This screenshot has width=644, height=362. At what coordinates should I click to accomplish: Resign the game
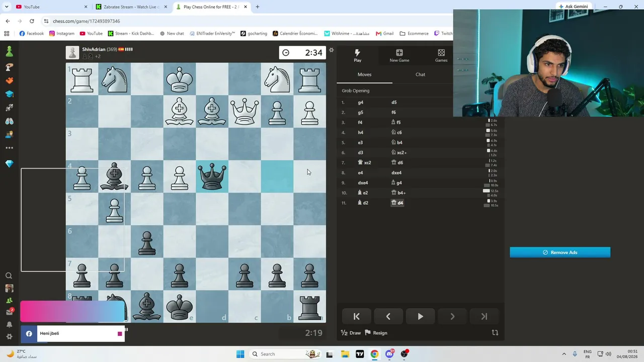tap(376, 333)
